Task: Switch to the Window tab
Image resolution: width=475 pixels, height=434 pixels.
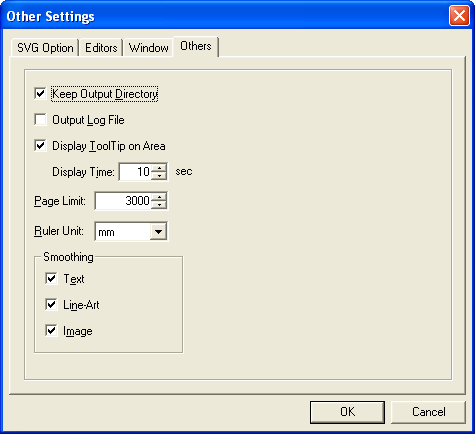Action: (148, 48)
